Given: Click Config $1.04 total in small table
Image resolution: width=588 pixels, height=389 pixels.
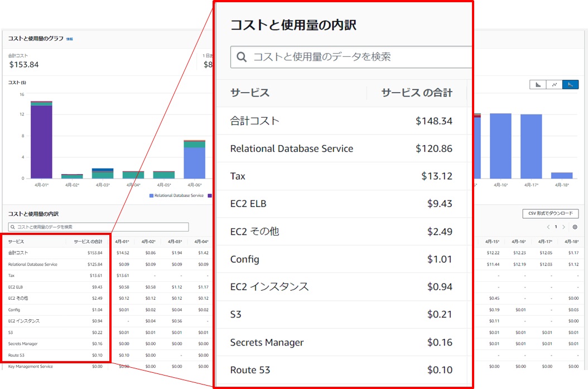Looking at the screenshot, I should 97,310.
